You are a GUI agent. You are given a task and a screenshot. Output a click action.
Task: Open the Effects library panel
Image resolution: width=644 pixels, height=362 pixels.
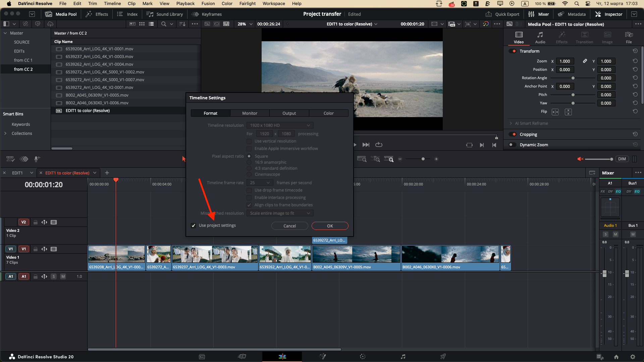97,14
